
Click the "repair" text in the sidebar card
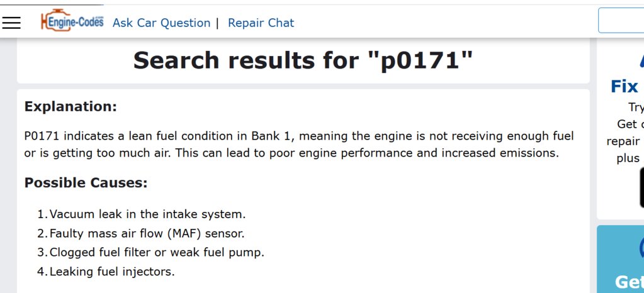623,141
